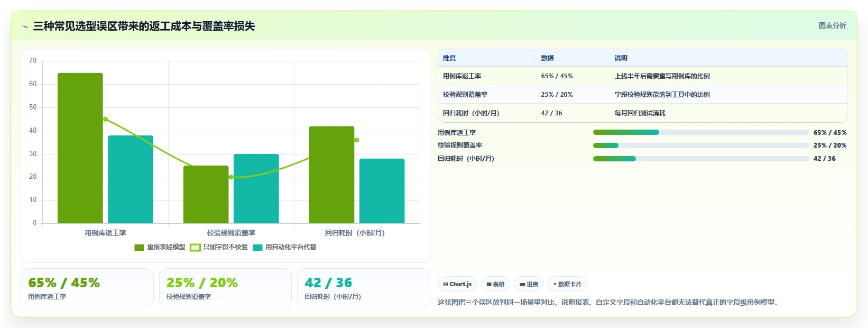Image resolution: width=868 pixels, height=328 pixels.
Task: Click the line point above the 回归耗时 bars
Action: click(357, 140)
